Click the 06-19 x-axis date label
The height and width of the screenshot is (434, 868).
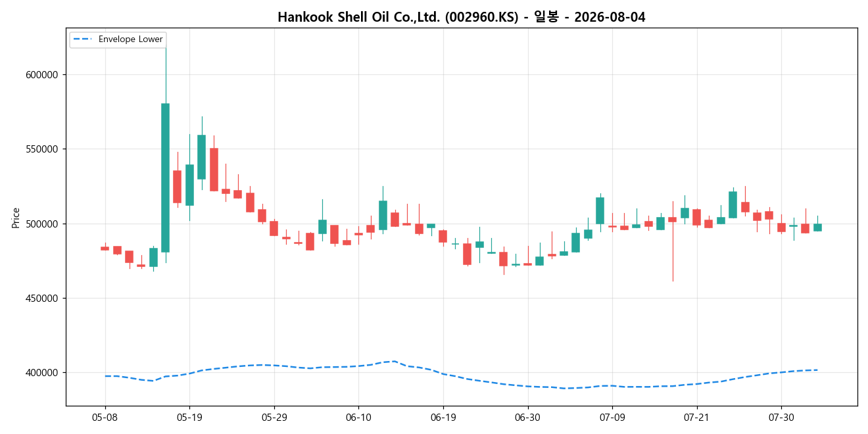tap(443, 418)
